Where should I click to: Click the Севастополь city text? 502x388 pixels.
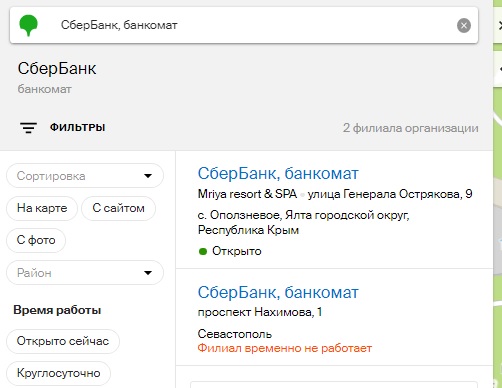point(235,334)
